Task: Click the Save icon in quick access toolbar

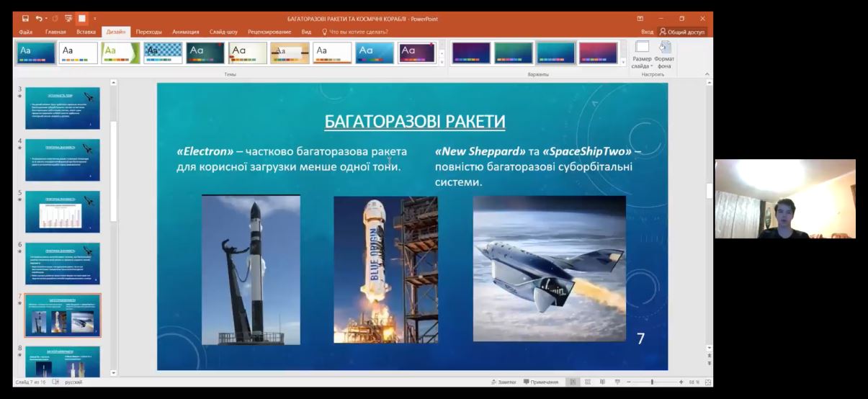Action: click(25, 19)
